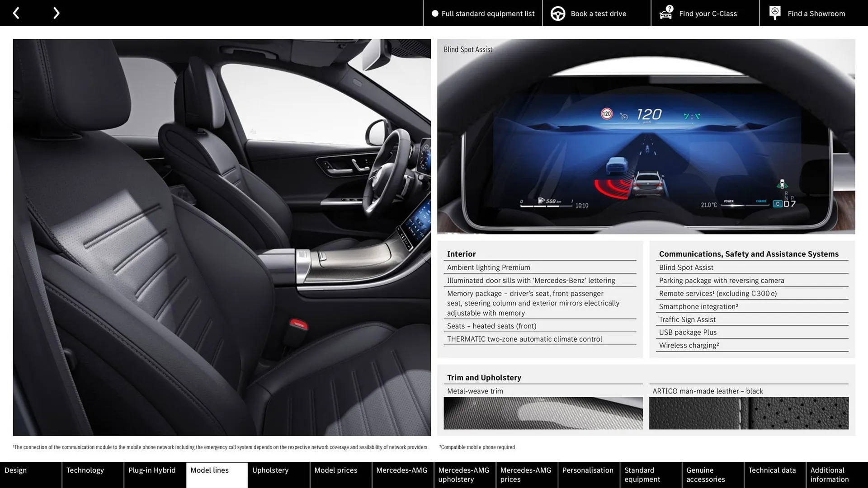
Task: Select the Metal-weave trim swatch
Action: [x=543, y=413]
